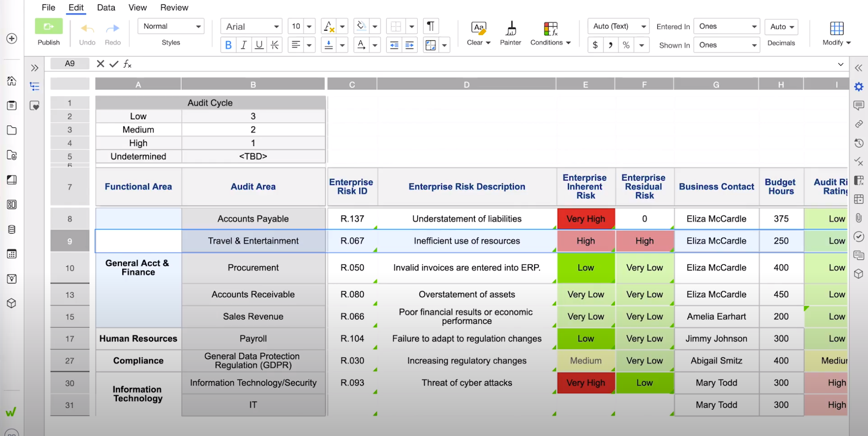This screenshot has height=436, width=868.
Task: Click the increase indent icon
Action: (409, 45)
